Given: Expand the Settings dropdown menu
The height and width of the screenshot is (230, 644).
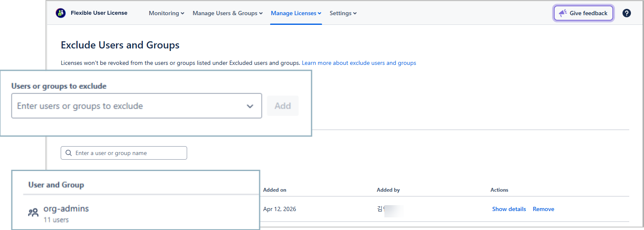Looking at the screenshot, I should coord(343,13).
